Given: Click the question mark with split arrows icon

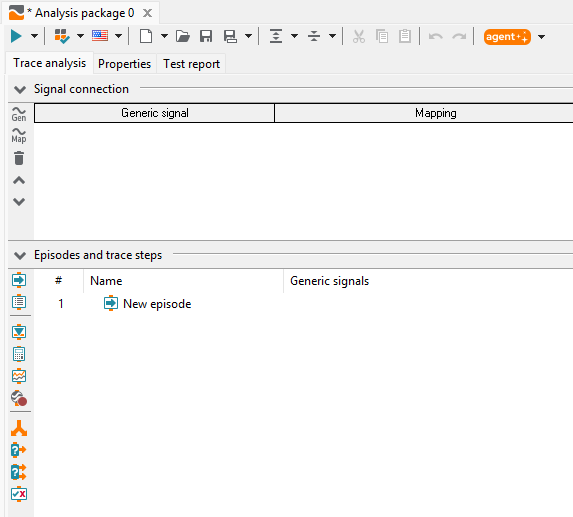Looking at the screenshot, I should (19, 472).
